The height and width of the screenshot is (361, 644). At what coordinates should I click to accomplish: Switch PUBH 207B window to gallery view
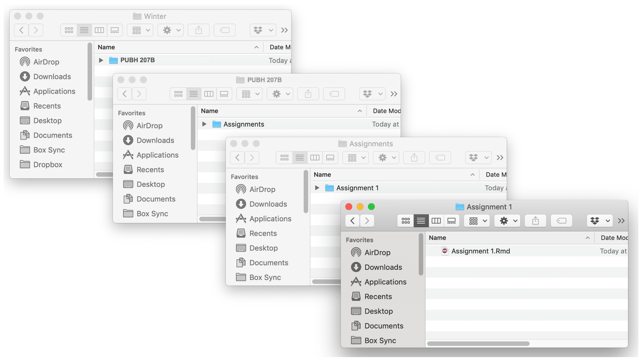[224, 94]
